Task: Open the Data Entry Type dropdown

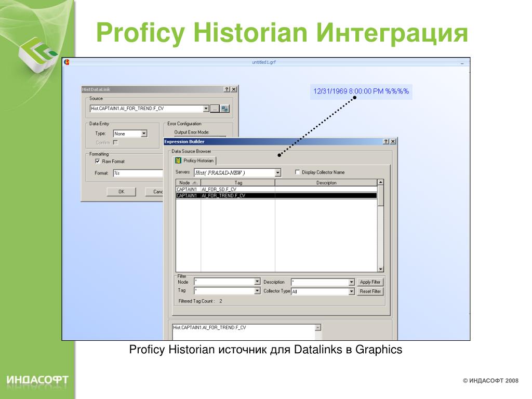Action: click(x=144, y=134)
